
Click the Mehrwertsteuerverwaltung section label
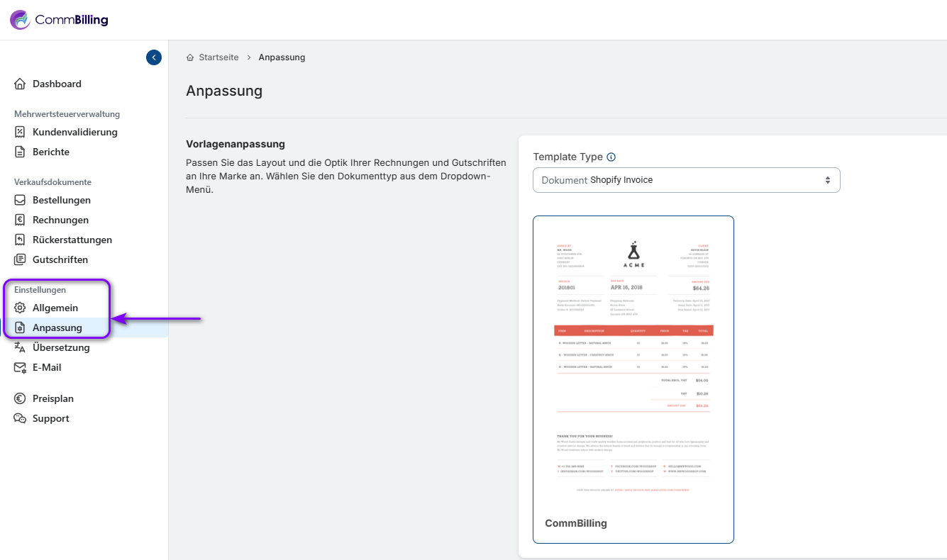67,113
